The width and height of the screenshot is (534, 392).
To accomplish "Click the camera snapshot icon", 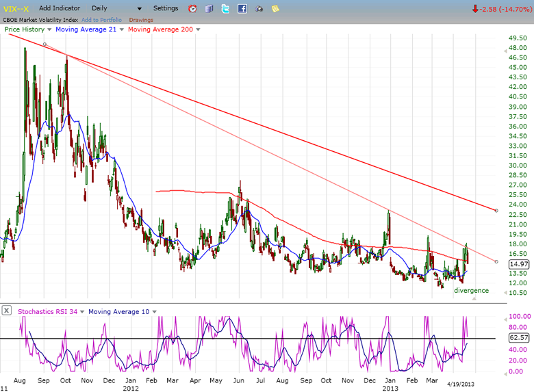I will [259, 9].
